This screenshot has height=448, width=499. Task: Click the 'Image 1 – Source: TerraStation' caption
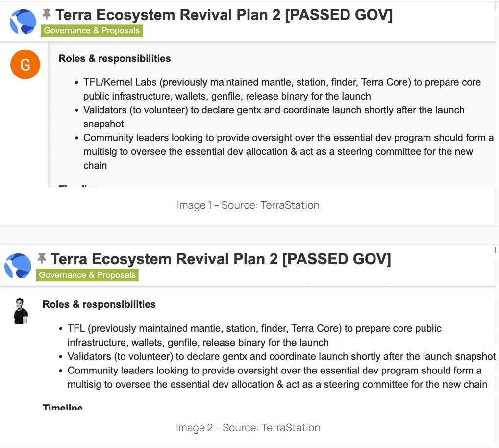pos(248,205)
